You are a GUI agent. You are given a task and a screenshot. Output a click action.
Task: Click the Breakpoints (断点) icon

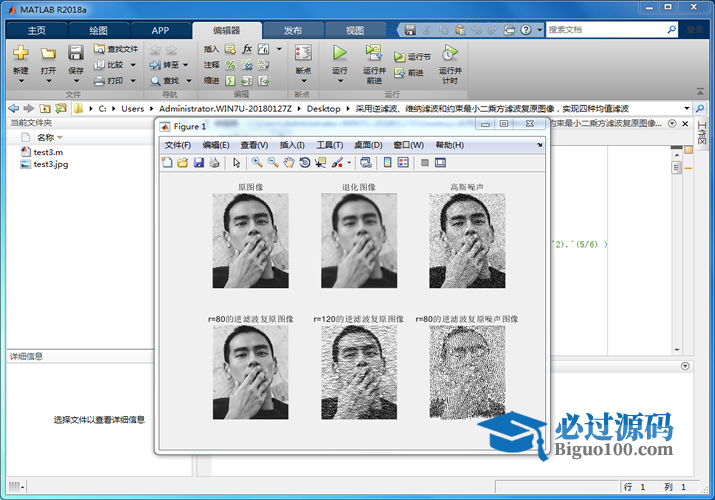coord(303,53)
